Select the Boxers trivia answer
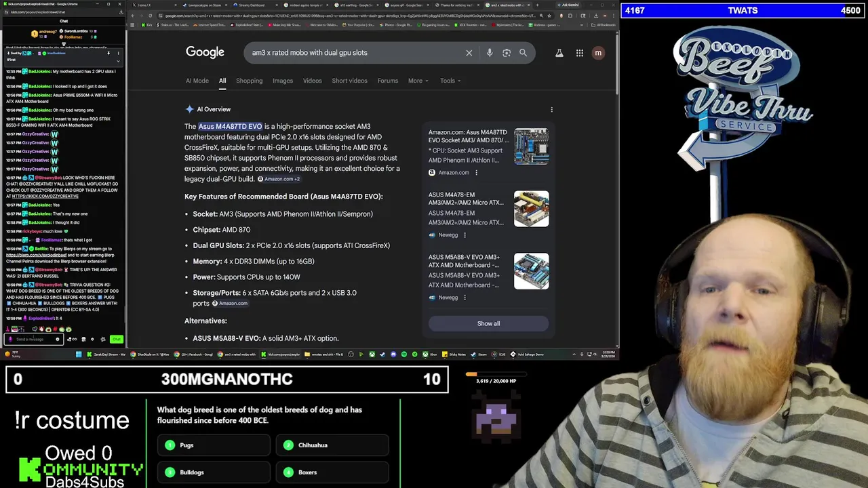The height and width of the screenshot is (488, 868). (x=332, y=472)
